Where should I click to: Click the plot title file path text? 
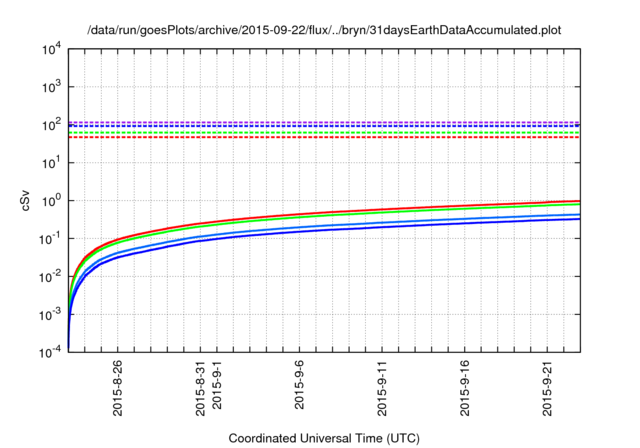click(x=324, y=30)
